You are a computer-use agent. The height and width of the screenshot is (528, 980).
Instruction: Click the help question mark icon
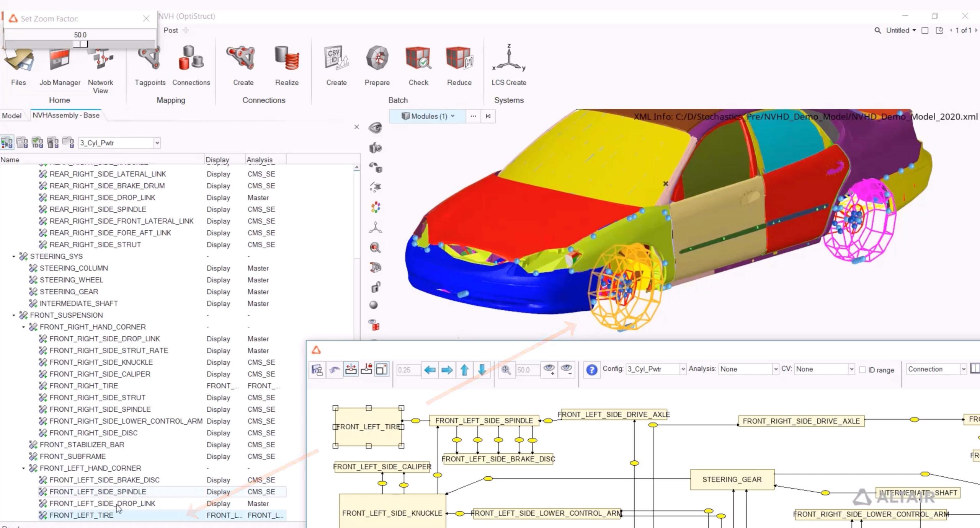pyautogui.click(x=591, y=370)
